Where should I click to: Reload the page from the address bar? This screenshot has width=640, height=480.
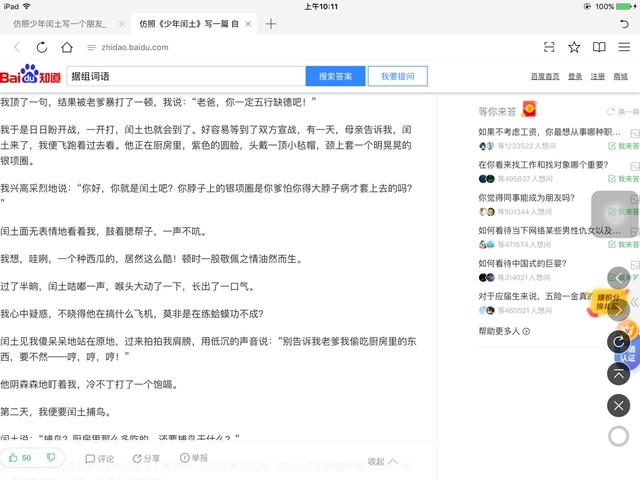41,47
